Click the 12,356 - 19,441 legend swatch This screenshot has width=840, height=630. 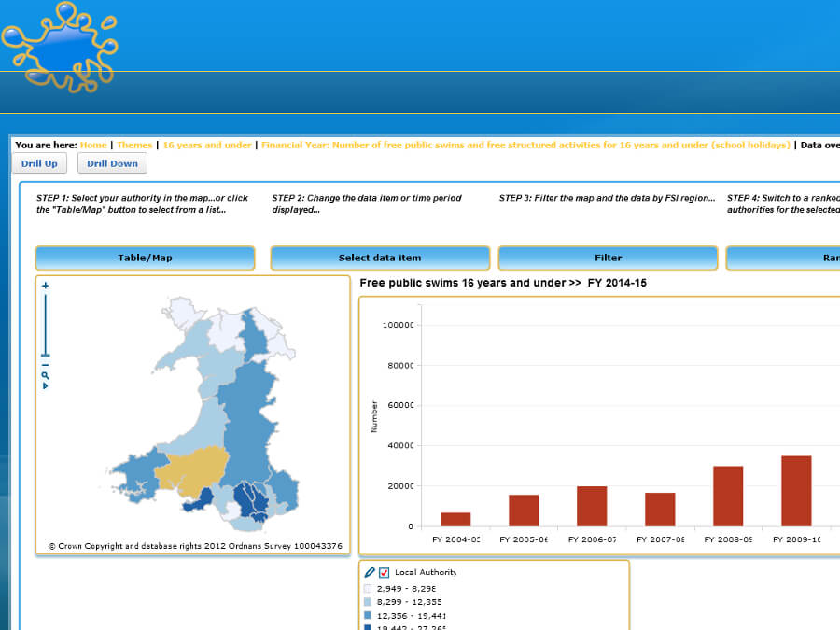(368, 616)
